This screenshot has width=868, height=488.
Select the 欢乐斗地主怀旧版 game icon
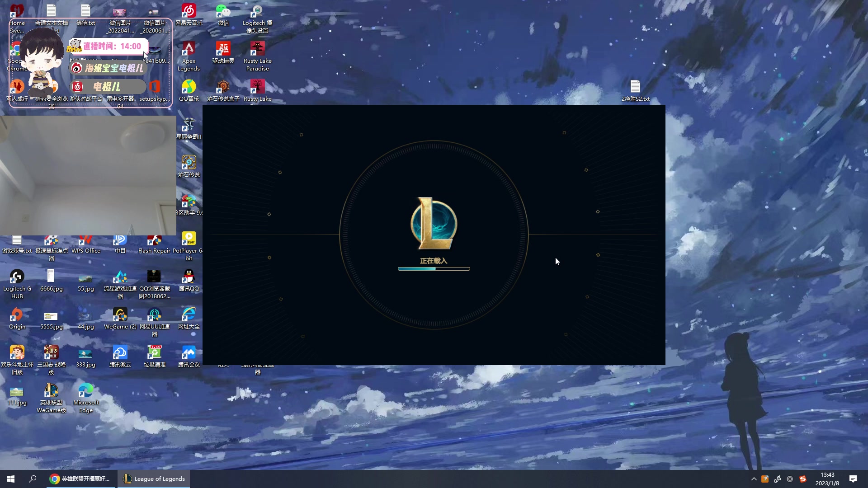[17, 360]
